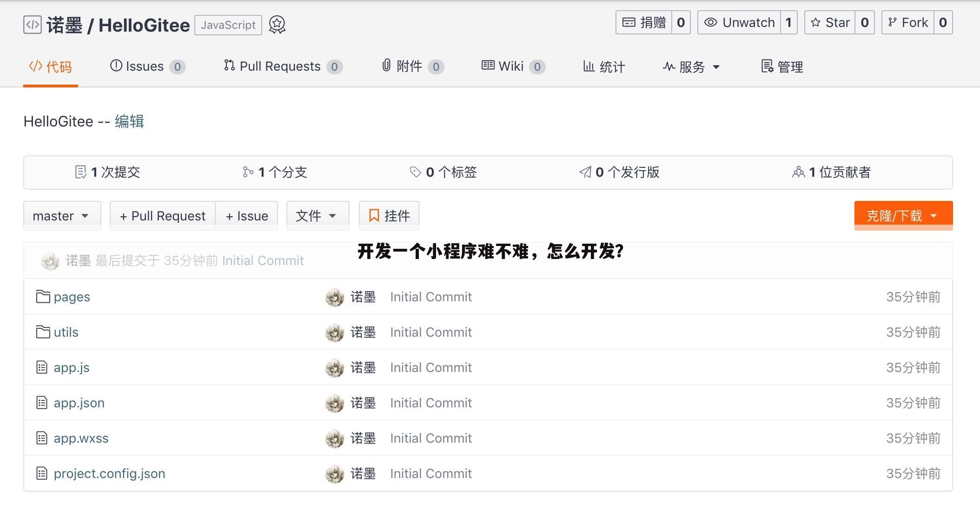
Task: Click the 诺墨 owner name in repository title
Action: (64, 25)
